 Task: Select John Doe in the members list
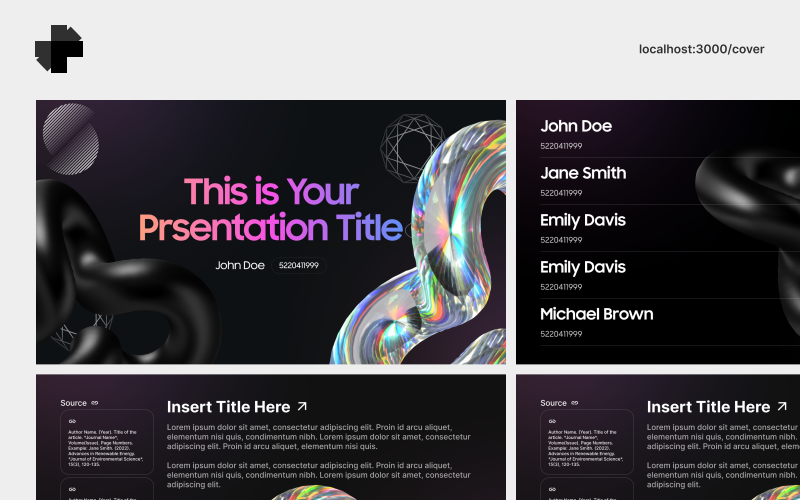pyautogui.click(x=576, y=126)
